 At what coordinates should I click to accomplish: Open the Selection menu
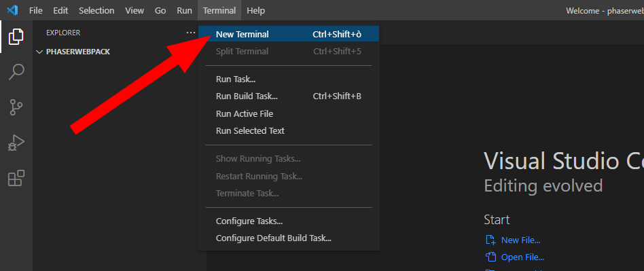click(x=96, y=11)
